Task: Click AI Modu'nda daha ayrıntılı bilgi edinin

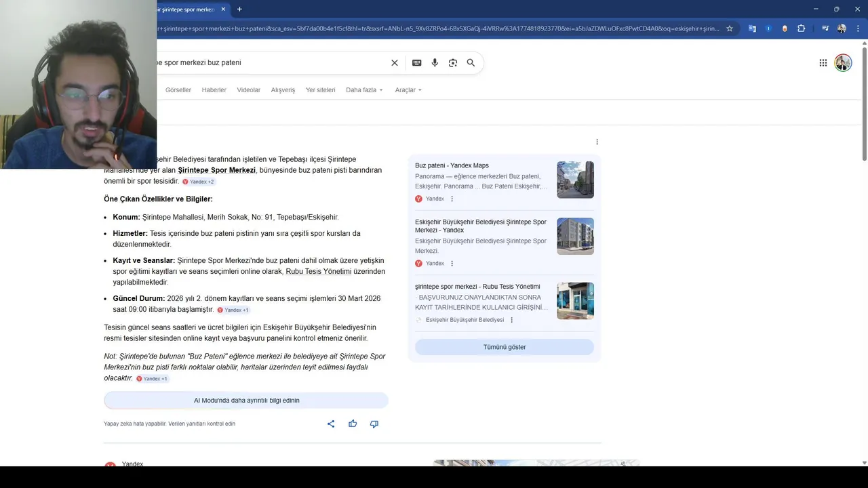Action: (246, 401)
